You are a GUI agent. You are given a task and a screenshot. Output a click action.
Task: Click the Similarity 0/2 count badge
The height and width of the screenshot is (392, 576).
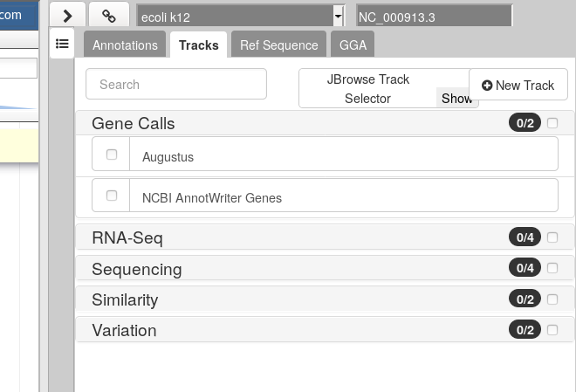coord(525,299)
